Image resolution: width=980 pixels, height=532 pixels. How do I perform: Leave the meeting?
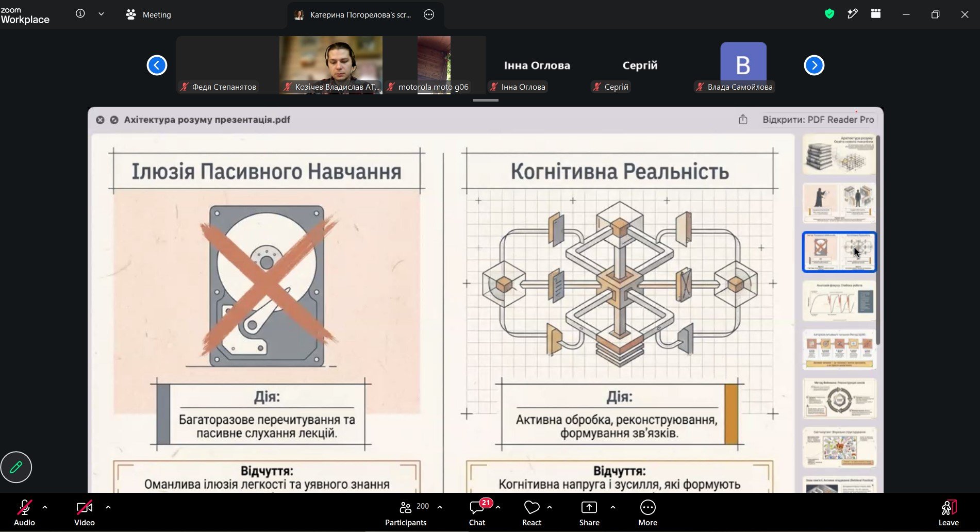pos(949,512)
